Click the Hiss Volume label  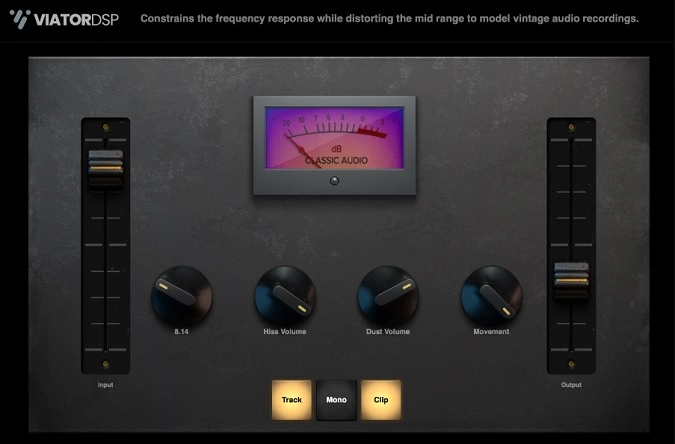point(285,332)
